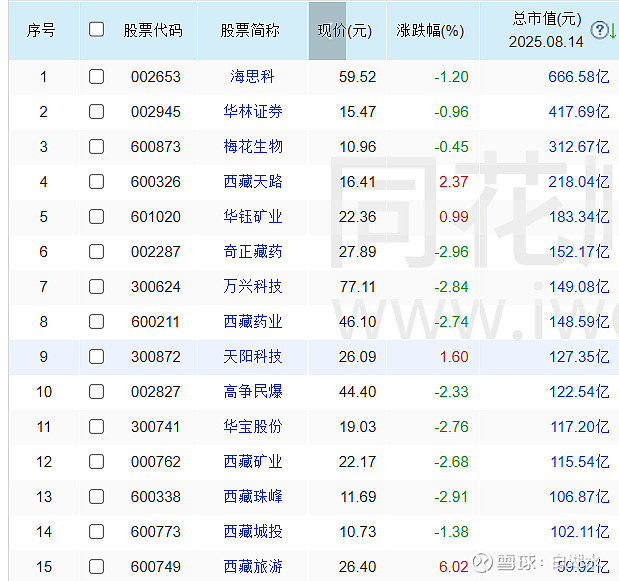
Task: Tick checkbox next to 002287 奇正藏药
Action: click(96, 252)
